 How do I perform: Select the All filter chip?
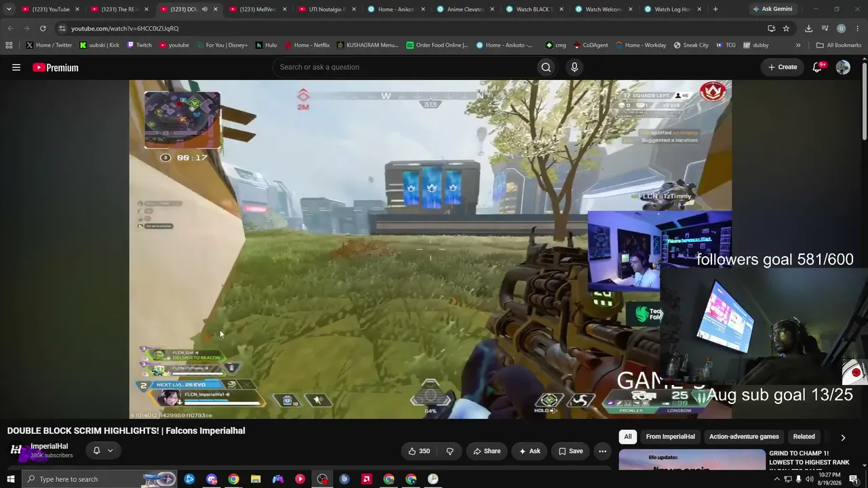coord(628,437)
